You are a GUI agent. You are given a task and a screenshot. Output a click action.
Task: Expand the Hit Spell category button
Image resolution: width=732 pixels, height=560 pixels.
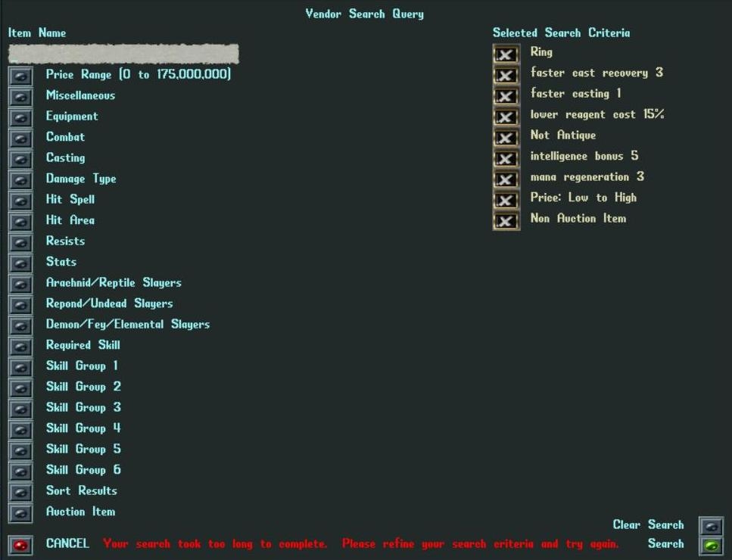coord(20,201)
